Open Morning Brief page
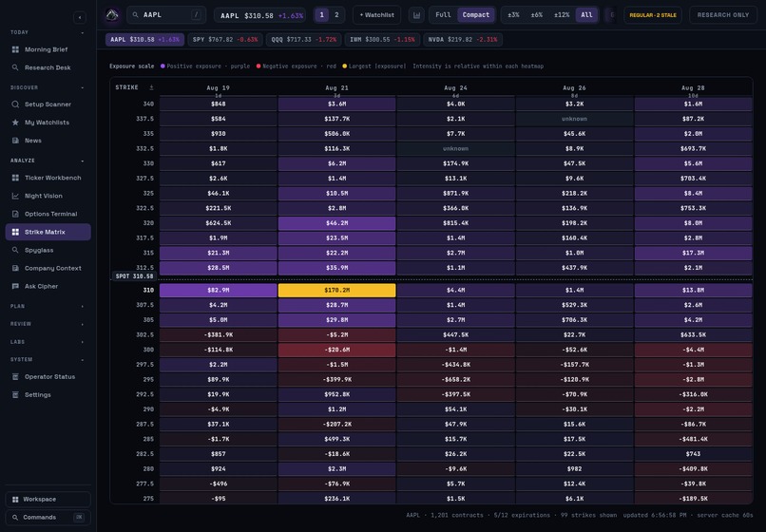The image size is (766, 532). 48,49
